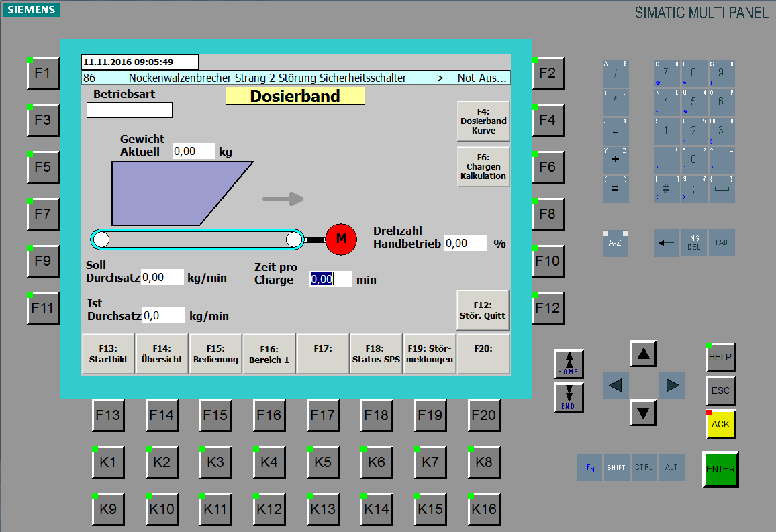
Task: Toggle the A-Z letter input mode
Action: click(x=615, y=243)
